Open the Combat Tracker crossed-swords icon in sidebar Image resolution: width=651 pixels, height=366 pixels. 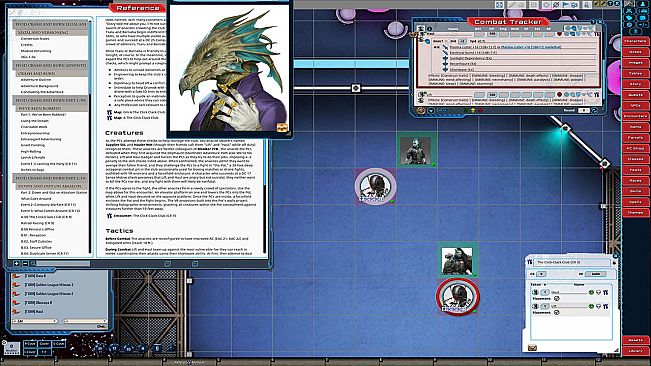(629, 11)
